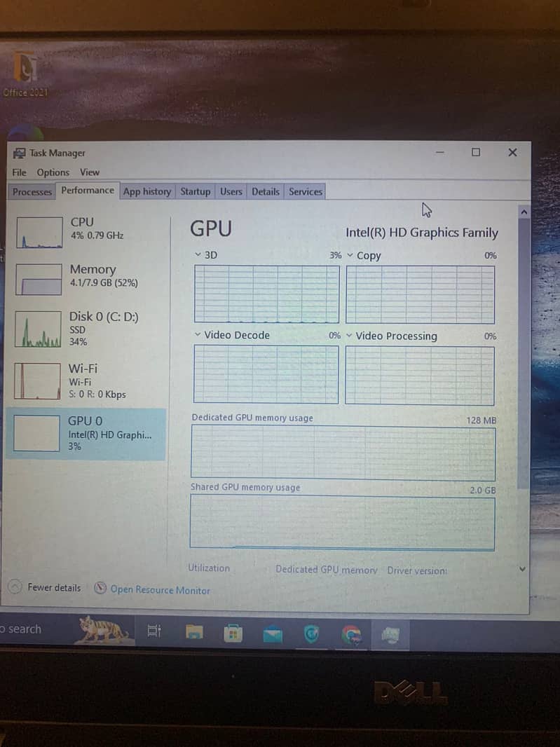The height and width of the screenshot is (747, 560).
Task: Minimize the Task Manager window
Action: click(440, 152)
